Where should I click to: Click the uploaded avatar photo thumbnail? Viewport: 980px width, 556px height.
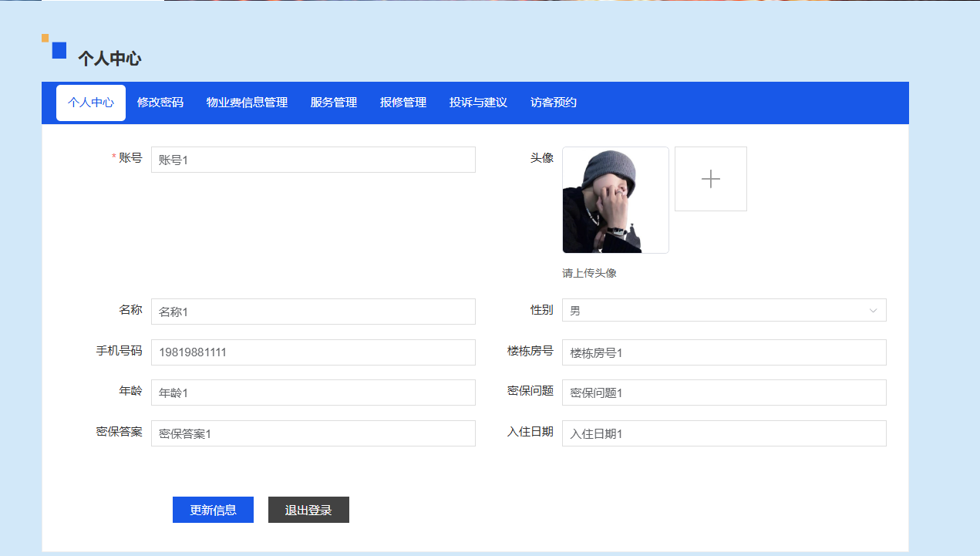(x=615, y=200)
